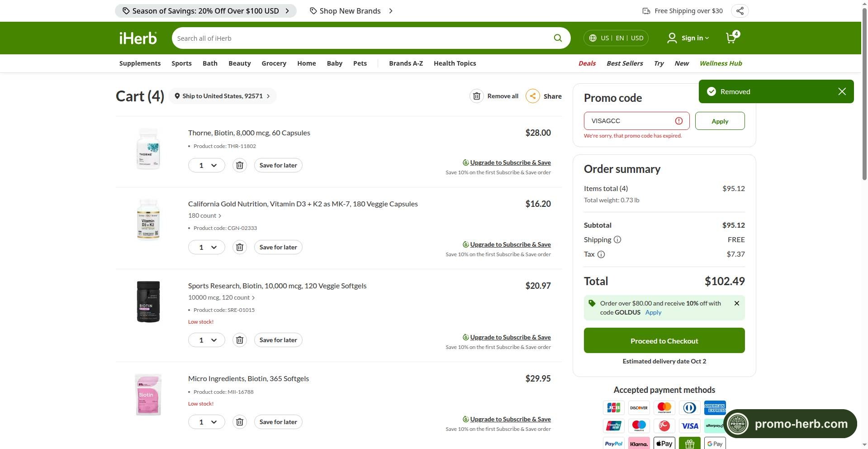868x449 pixels.
Task: Click the Mastercard payment icon
Action: pyautogui.click(x=664, y=408)
